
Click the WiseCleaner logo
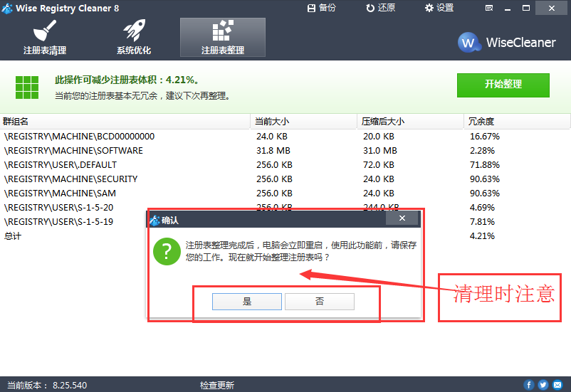(506, 42)
